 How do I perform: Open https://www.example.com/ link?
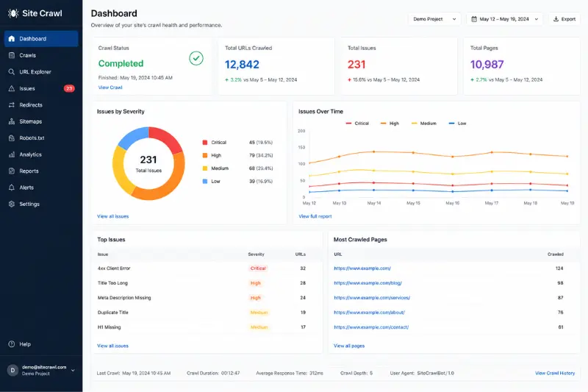(362, 268)
